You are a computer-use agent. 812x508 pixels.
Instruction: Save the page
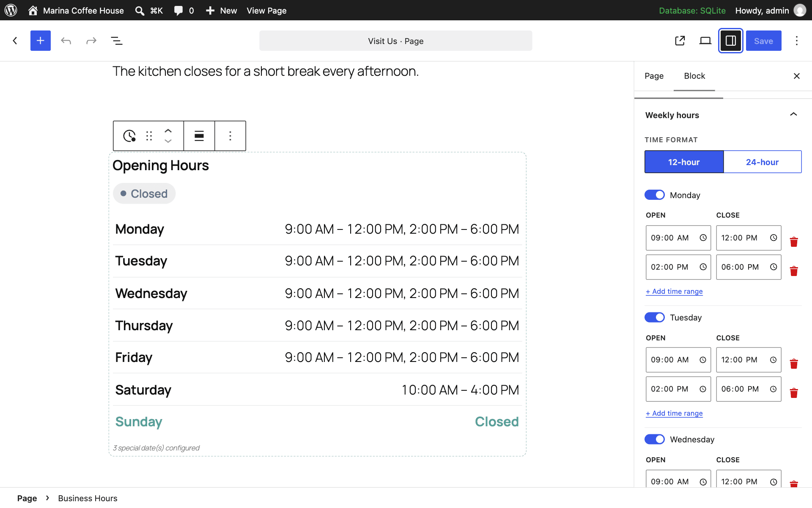tap(763, 41)
